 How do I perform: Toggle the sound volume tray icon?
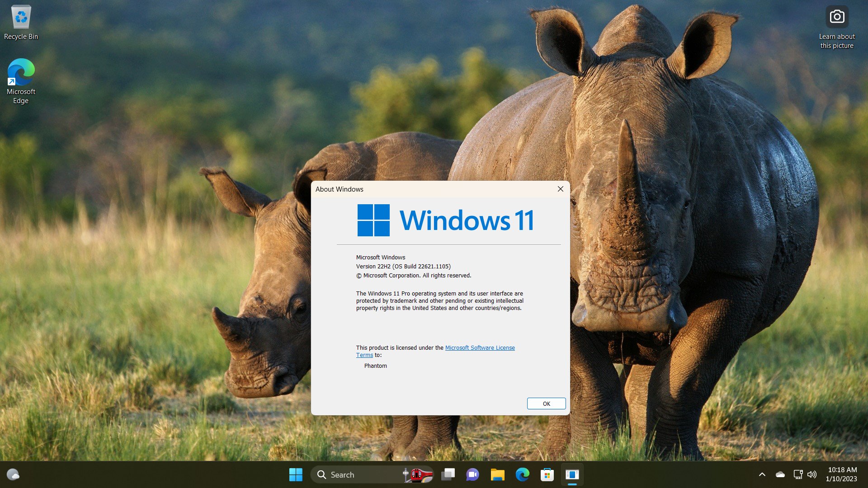point(812,474)
